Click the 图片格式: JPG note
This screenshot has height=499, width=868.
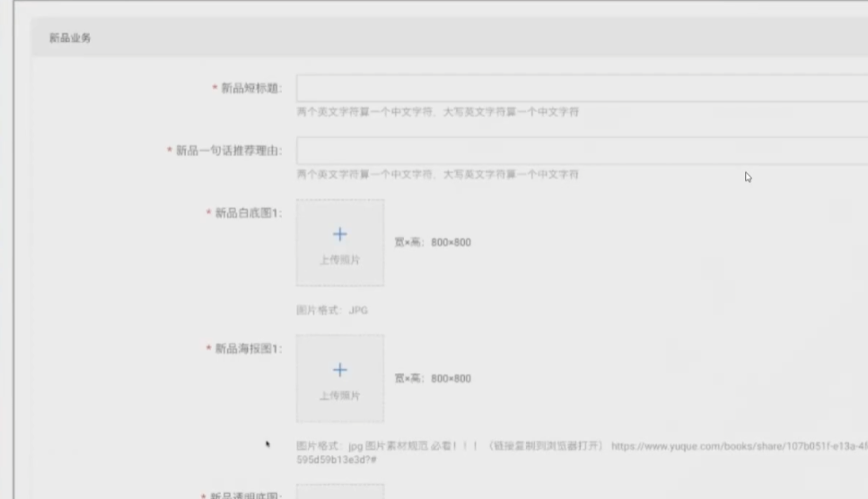(332, 311)
